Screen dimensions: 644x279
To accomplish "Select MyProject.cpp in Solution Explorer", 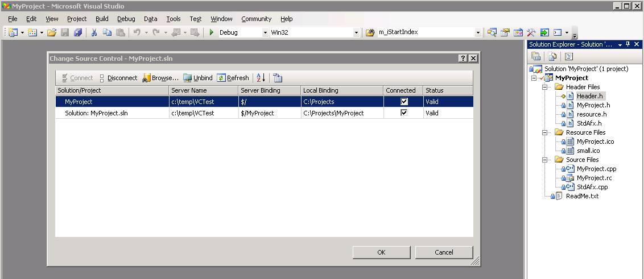I will click(x=596, y=169).
